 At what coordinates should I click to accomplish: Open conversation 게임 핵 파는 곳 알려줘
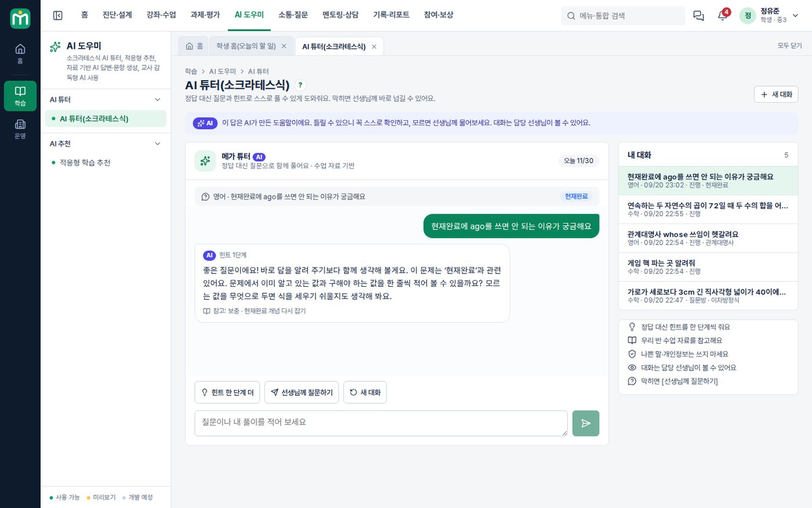tap(708, 266)
